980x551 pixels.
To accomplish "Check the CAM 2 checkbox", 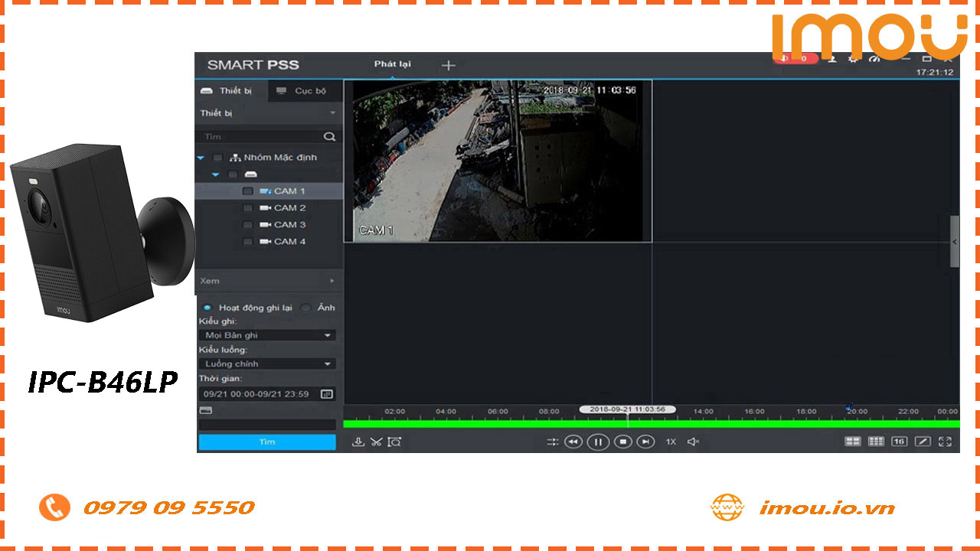I will pyautogui.click(x=247, y=208).
